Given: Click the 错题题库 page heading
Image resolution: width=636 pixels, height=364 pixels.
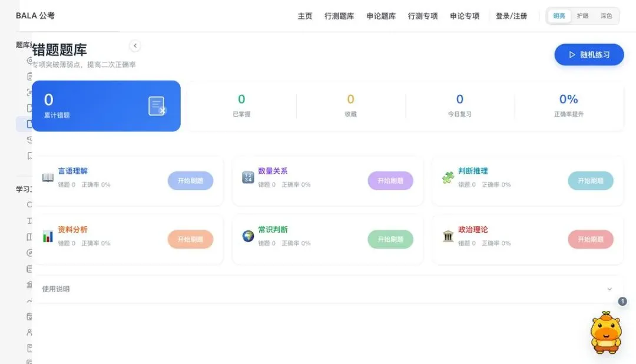Looking at the screenshot, I should (x=59, y=49).
